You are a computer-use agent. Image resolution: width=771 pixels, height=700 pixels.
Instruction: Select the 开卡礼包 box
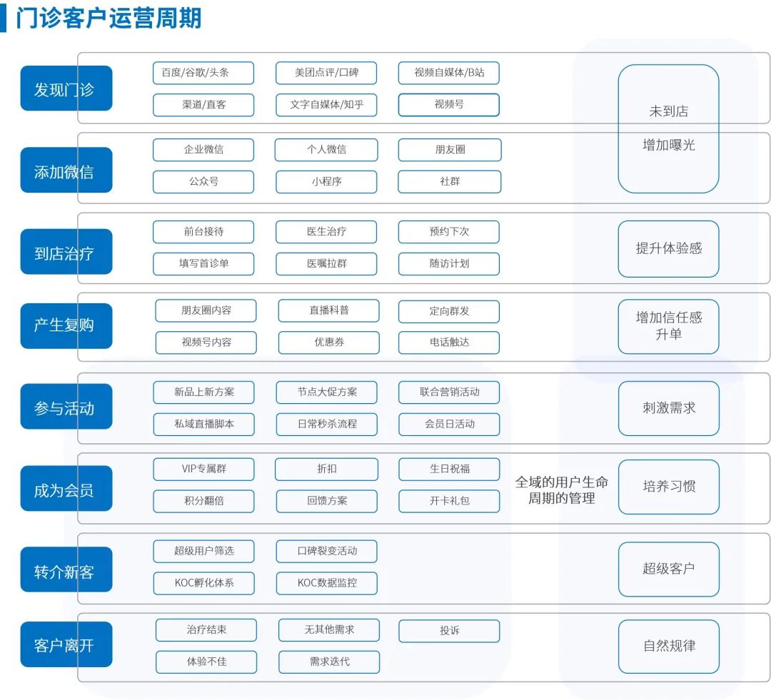pyautogui.click(x=450, y=502)
